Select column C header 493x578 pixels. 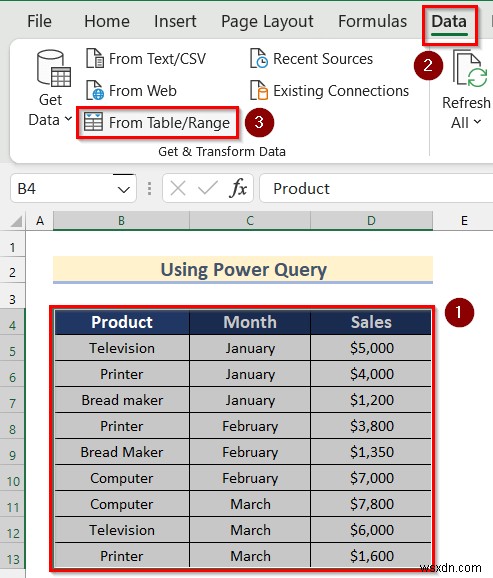(x=250, y=221)
